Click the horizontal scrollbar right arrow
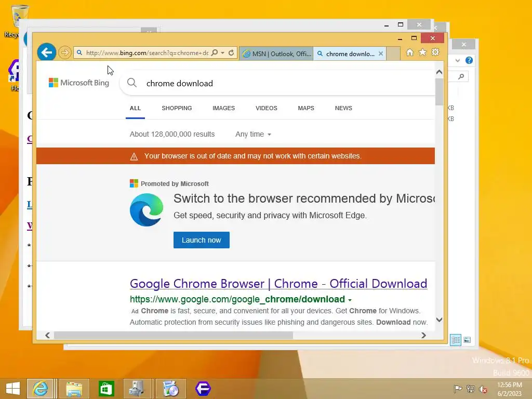The height and width of the screenshot is (399, 532). pyautogui.click(x=423, y=335)
